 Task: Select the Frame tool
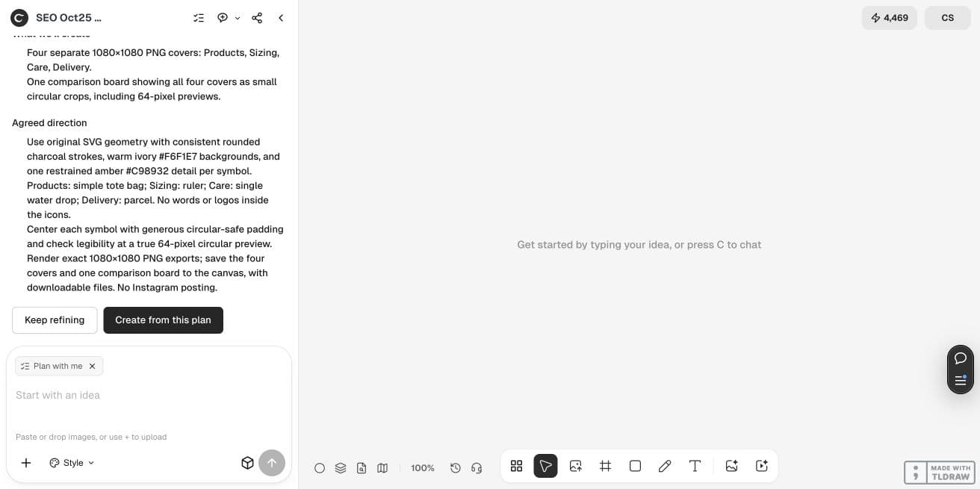[x=605, y=466]
